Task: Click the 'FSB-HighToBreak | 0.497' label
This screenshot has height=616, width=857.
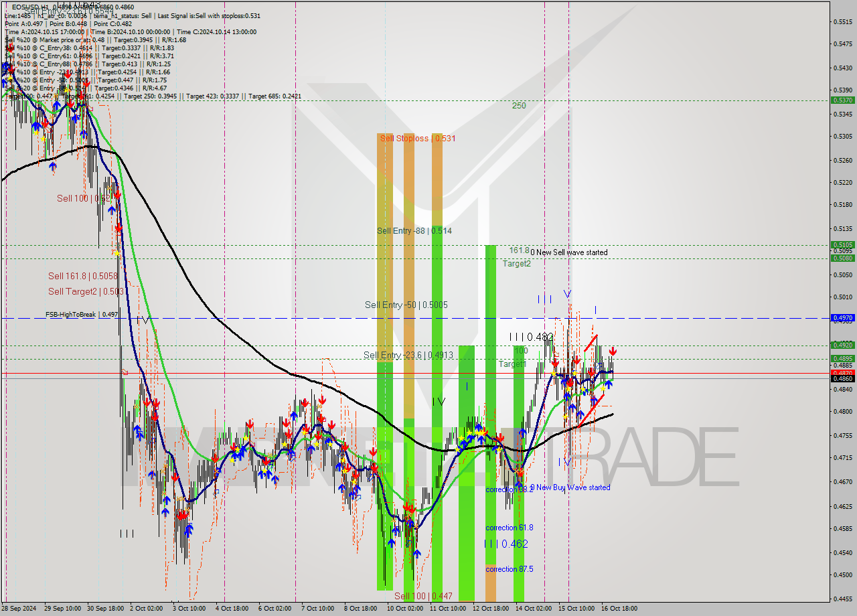Action: coord(82,314)
